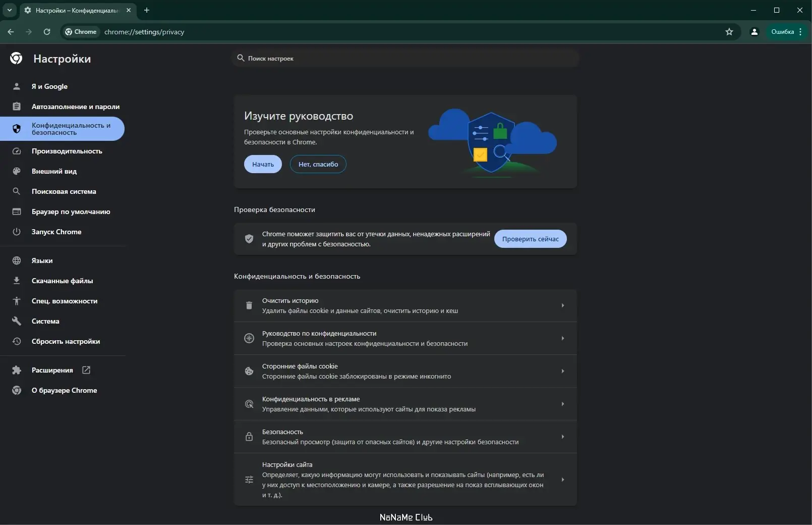Open the Языки section via globe icon
This screenshot has height=525, width=812.
coord(17,260)
